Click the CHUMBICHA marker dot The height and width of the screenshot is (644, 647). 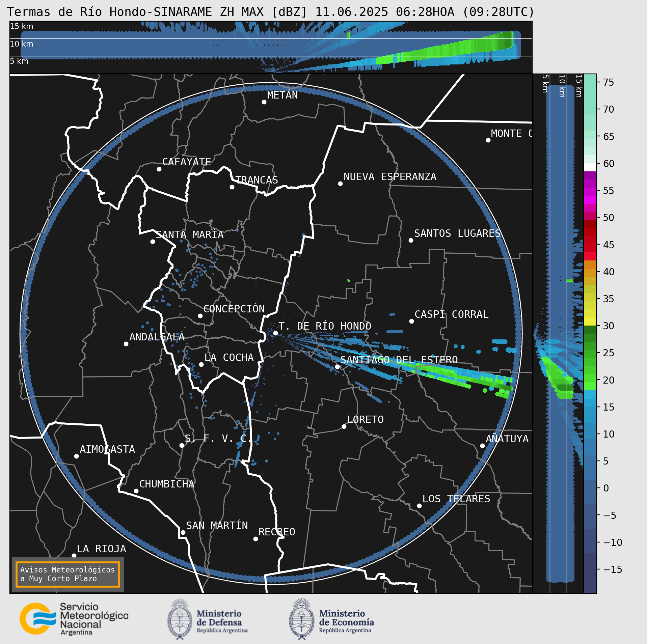[x=136, y=491]
